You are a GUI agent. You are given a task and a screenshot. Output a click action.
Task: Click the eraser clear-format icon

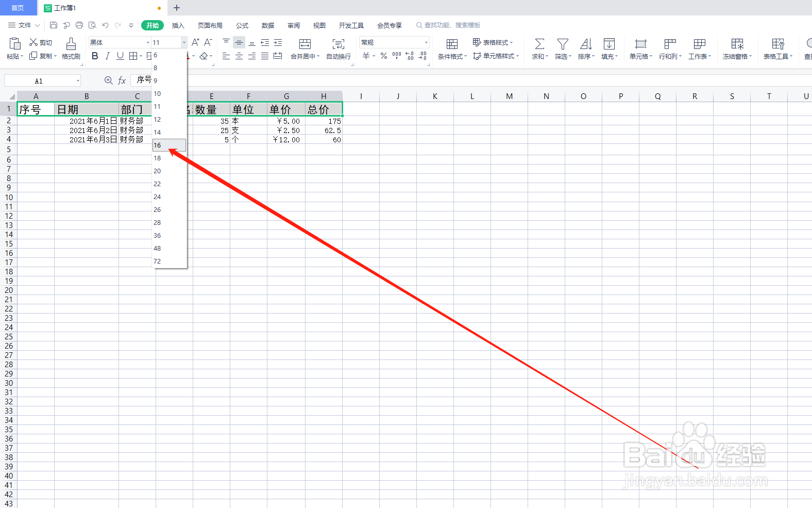tap(204, 56)
